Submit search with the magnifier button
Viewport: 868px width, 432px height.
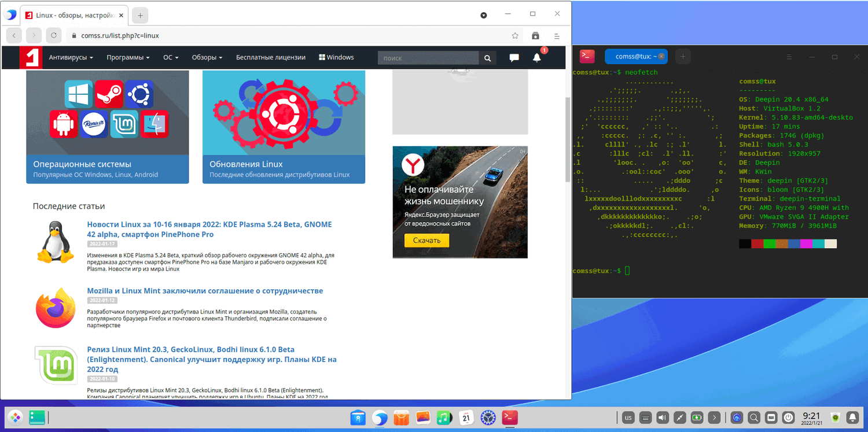pyautogui.click(x=488, y=58)
